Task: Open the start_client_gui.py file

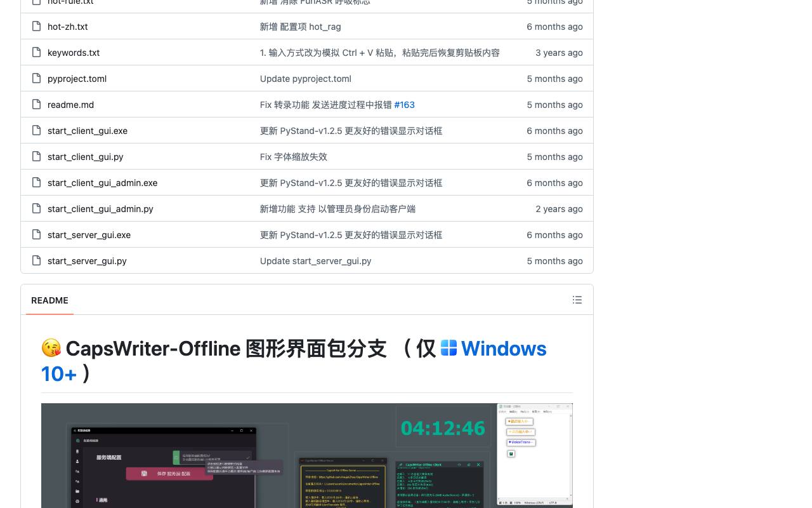Action: [x=86, y=157]
